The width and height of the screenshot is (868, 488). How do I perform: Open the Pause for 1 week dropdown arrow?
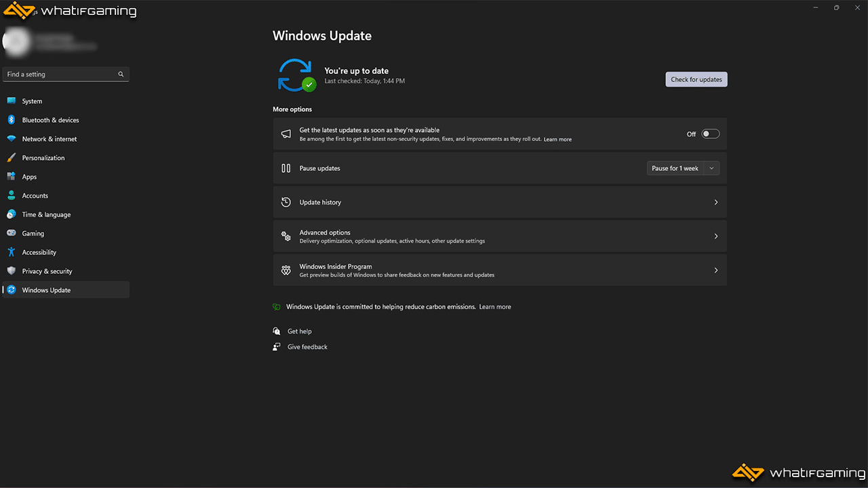tap(711, 168)
